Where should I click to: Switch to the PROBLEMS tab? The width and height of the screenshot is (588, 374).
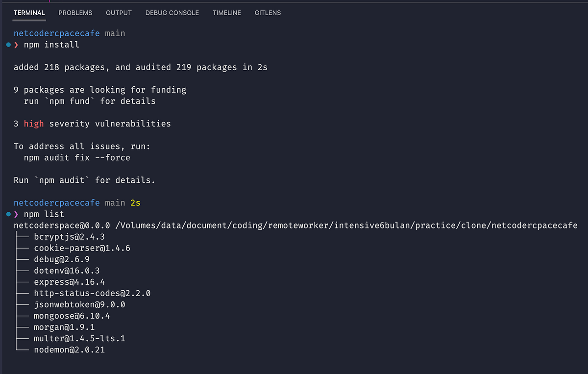tap(75, 13)
